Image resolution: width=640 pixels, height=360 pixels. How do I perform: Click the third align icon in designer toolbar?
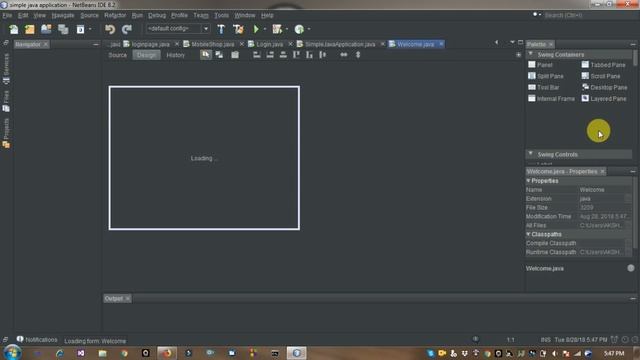click(x=283, y=55)
